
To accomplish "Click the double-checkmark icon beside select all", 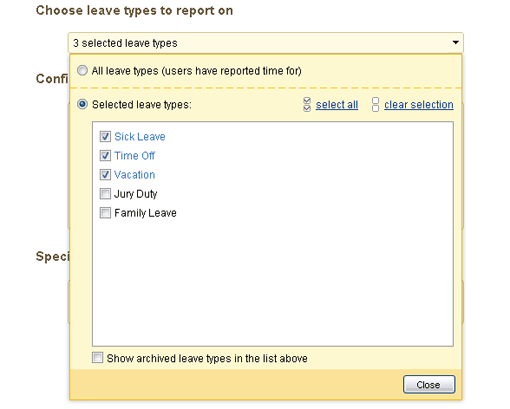I will click(x=307, y=105).
